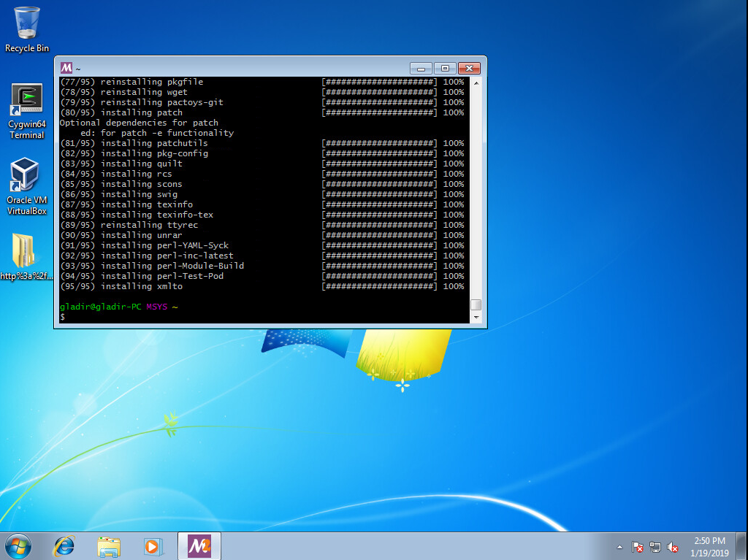The image size is (748, 560).
Task: Click the terminal scrollbar down arrow
Action: [476, 318]
